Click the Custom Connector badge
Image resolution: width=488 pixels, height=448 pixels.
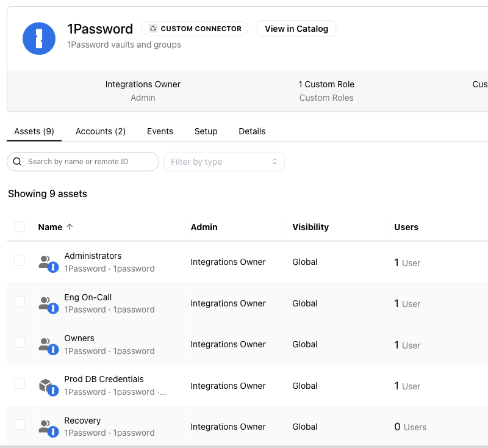click(x=195, y=29)
